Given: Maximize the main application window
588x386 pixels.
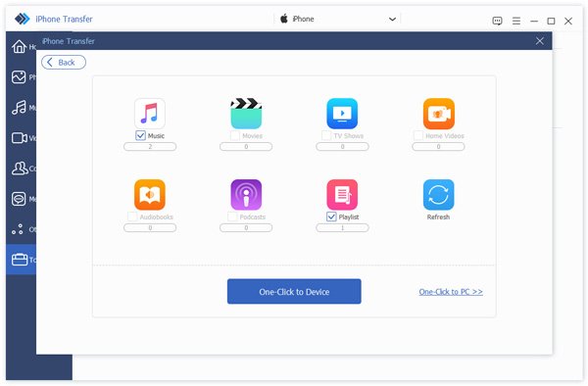Looking at the screenshot, I should tap(551, 21).
